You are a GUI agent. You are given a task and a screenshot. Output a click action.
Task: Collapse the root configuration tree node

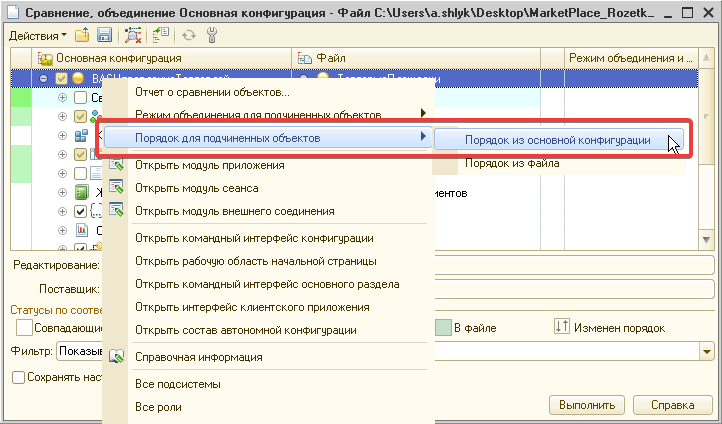[45, 78]
